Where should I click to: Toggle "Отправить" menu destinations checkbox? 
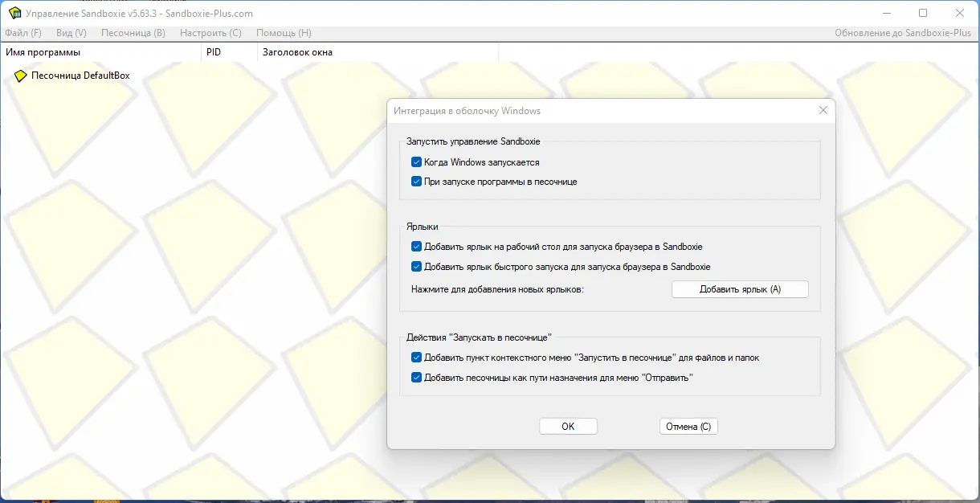416,377
